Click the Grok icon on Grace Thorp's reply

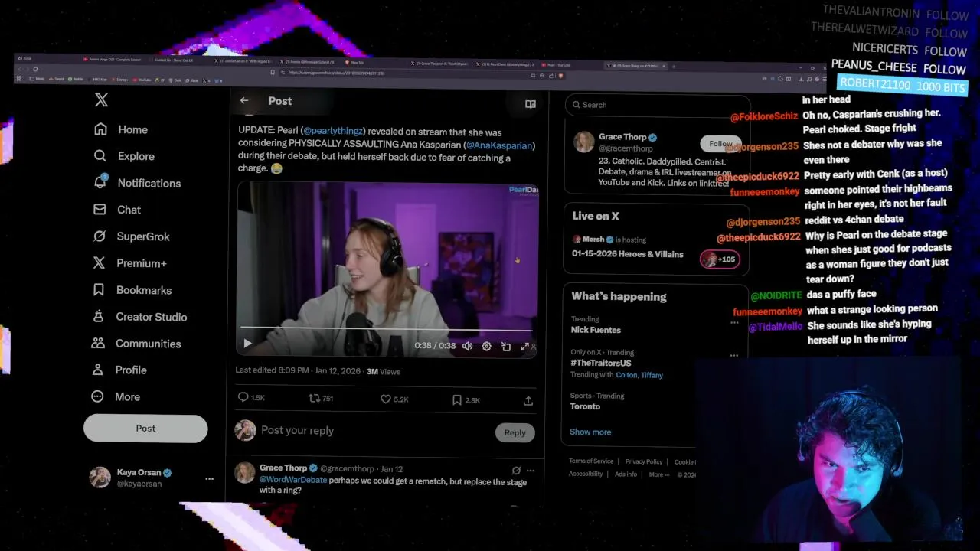[516, 471]
